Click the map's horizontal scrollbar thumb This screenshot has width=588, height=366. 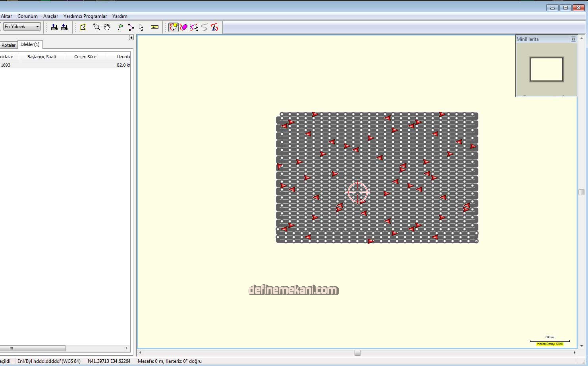point(357,353)
